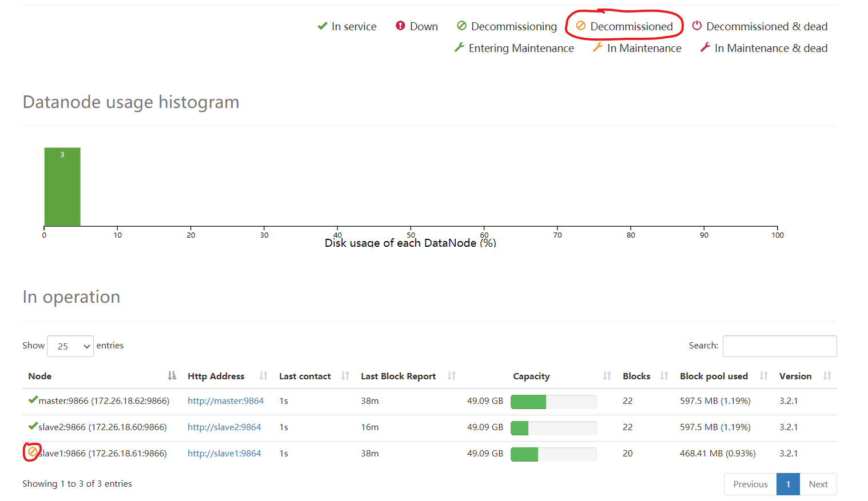Click the master capacity usage bar

(x=554, y=402)
